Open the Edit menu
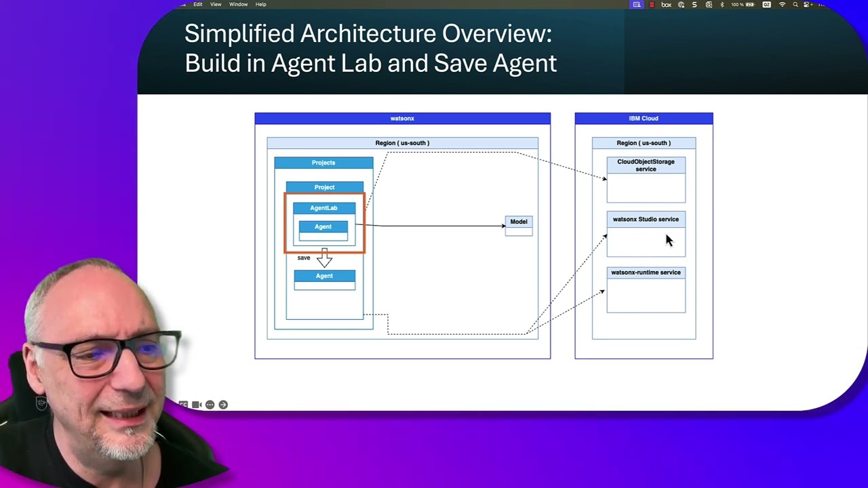 coord(198,5)
